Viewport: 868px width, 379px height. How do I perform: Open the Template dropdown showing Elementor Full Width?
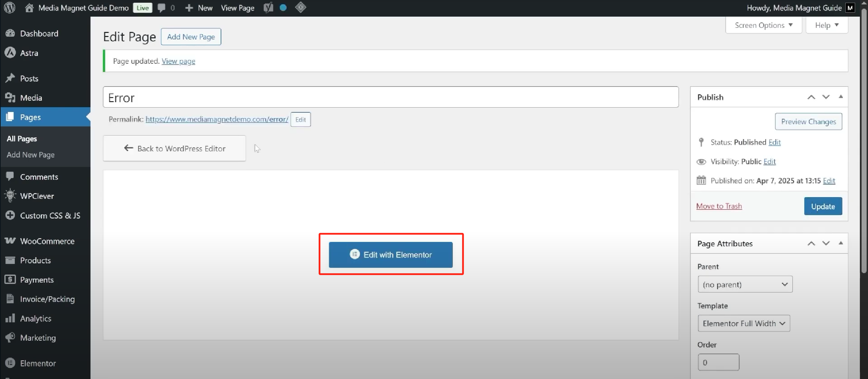(x=744, y=323)
